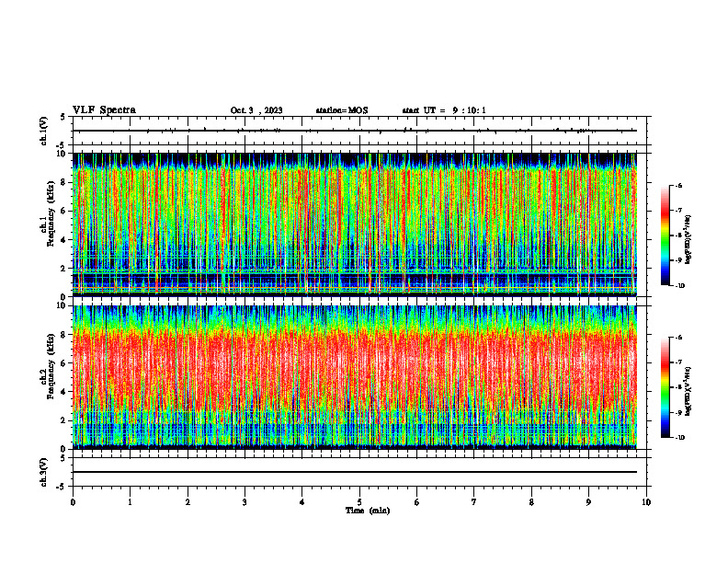Click the ch.2 color bar log(PSD) label
This screenshot has width=728, height=563.
click(688, 392)
